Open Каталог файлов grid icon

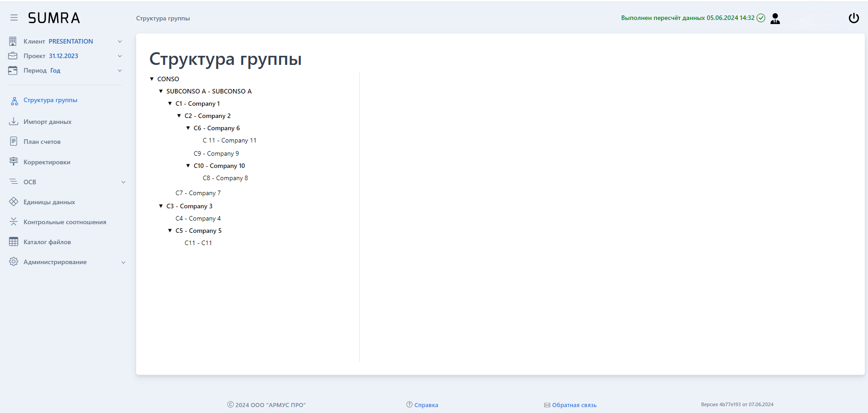pyautogui.click(x=14, y=241)
